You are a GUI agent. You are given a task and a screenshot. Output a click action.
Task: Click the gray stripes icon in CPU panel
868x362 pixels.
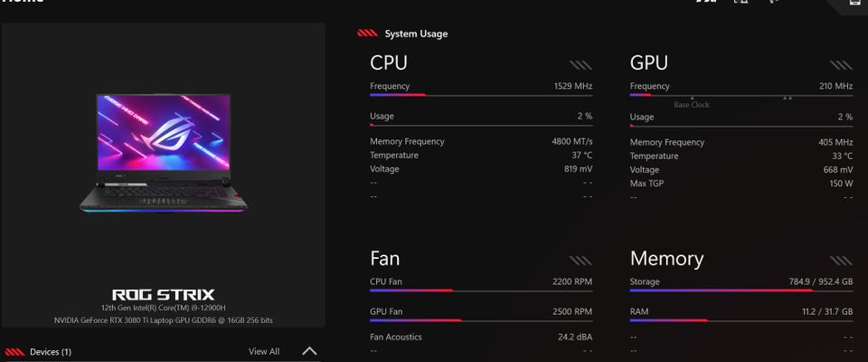tap(580, 65)
